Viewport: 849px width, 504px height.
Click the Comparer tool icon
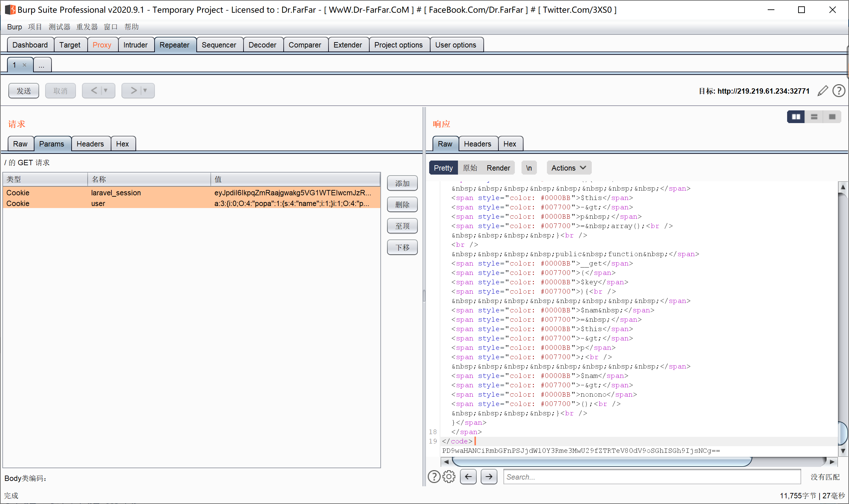[x=304, y=44]
